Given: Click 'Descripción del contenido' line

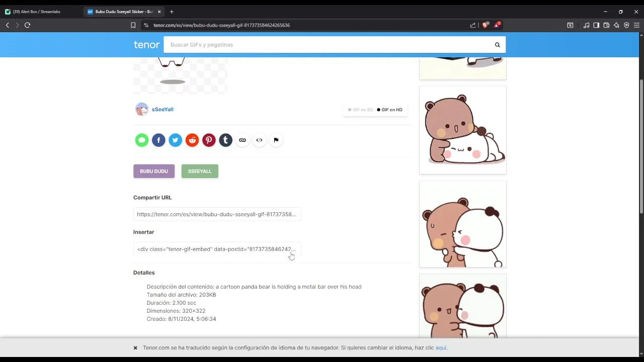Looking at the screenshot, I should [x=254, y=287].
